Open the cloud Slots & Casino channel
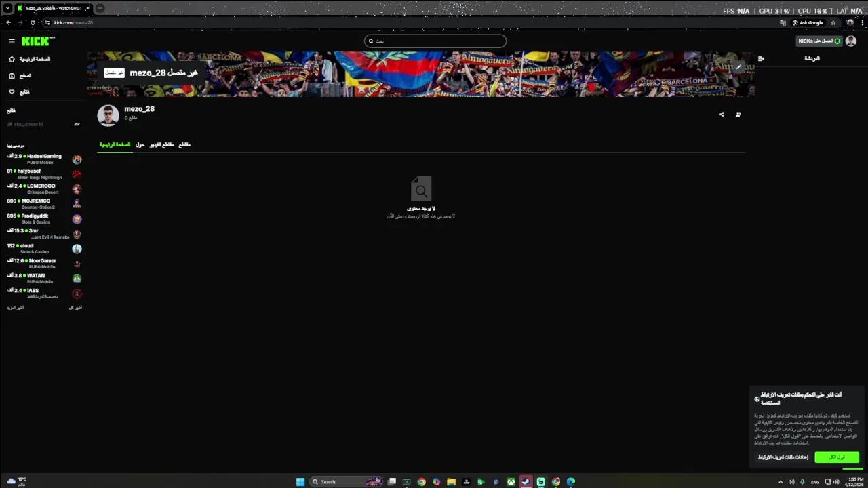The height and width of the screenshot is (488, 868). 44,249
